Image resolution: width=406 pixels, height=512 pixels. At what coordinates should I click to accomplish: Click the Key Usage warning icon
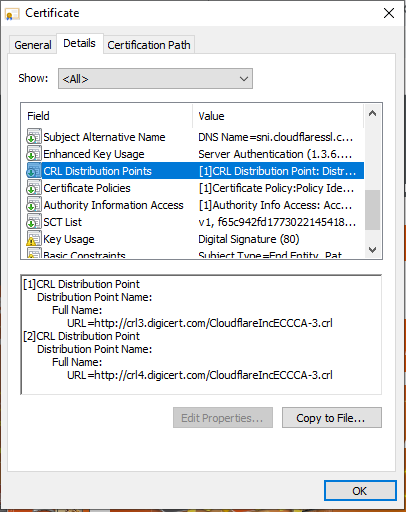click(34, 239)
